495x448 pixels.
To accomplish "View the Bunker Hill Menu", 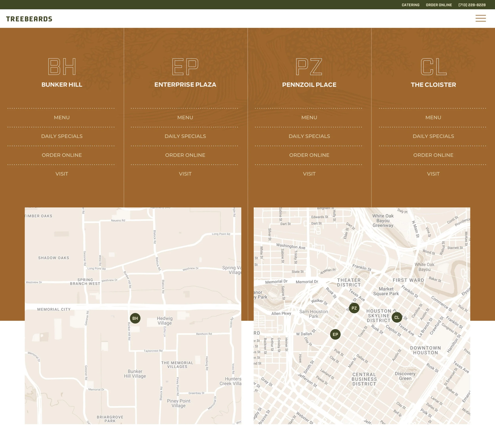I will (x=62, y=117).
